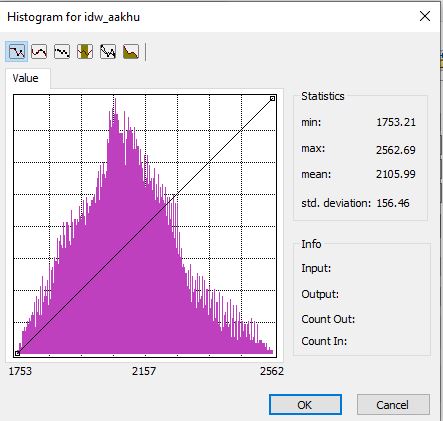This screenshot has width=443, height=421.
Task: Click the 2157 axis midpoint label
Action: 144,371
